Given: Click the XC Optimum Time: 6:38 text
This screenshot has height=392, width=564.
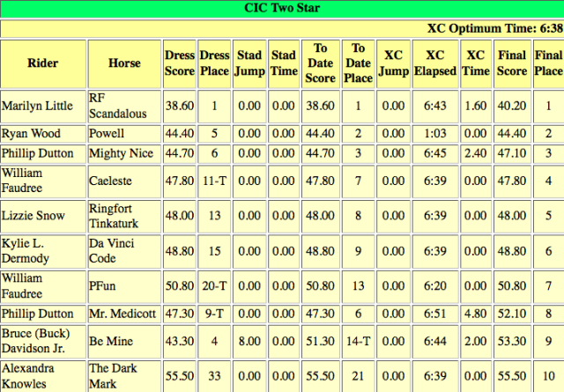Looking at the screenshot, I should (x=495, y=28).
